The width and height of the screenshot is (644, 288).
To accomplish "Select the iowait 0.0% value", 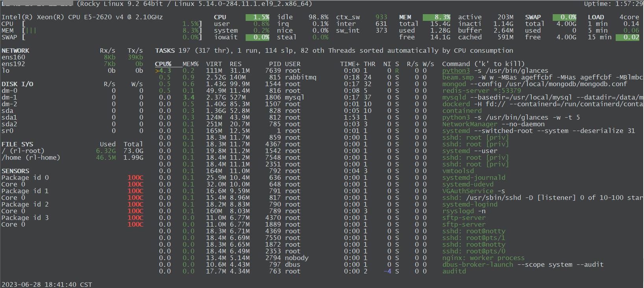I will (257, 37).
